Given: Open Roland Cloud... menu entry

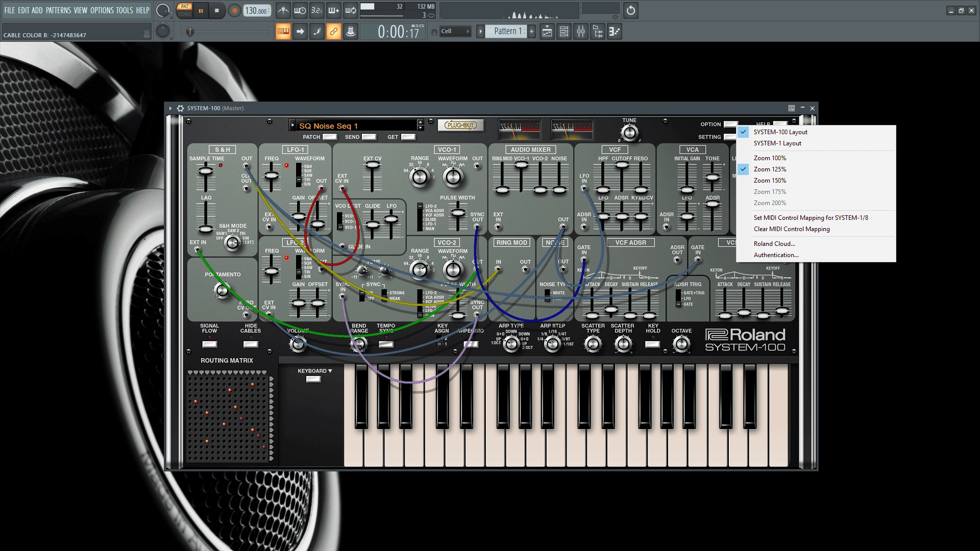Looking at the screenshot, I should click(x=816, y=243).
